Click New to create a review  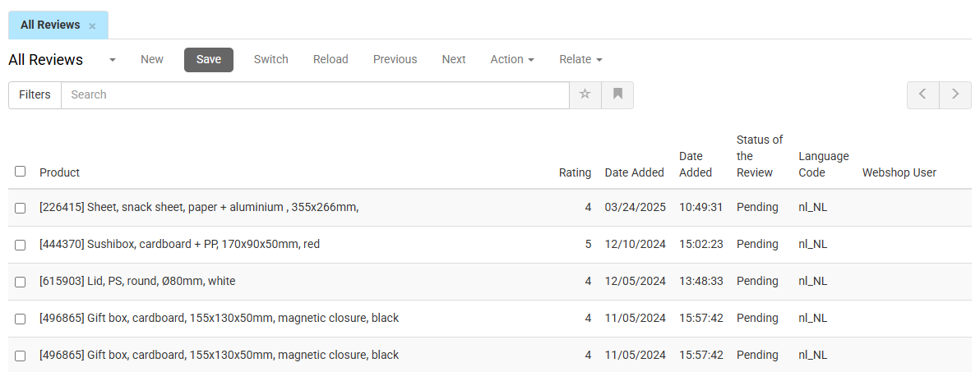click(152, 59)
